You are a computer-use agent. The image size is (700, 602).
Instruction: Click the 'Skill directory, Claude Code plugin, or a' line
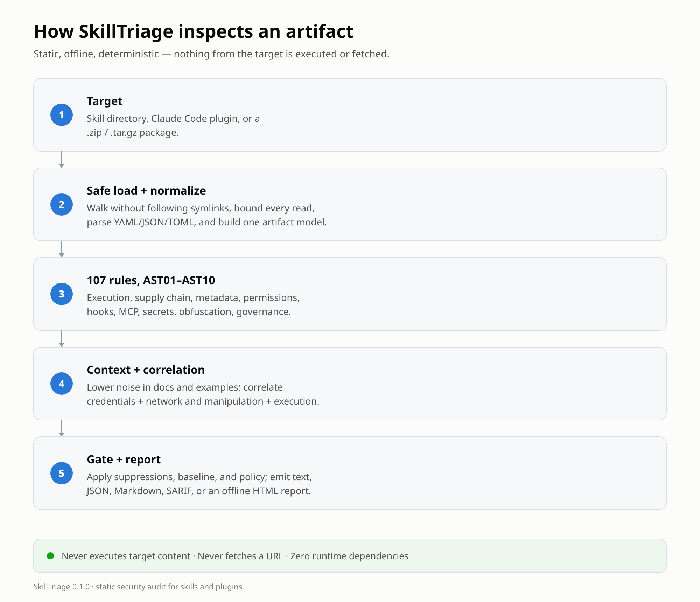coord(173,119)
